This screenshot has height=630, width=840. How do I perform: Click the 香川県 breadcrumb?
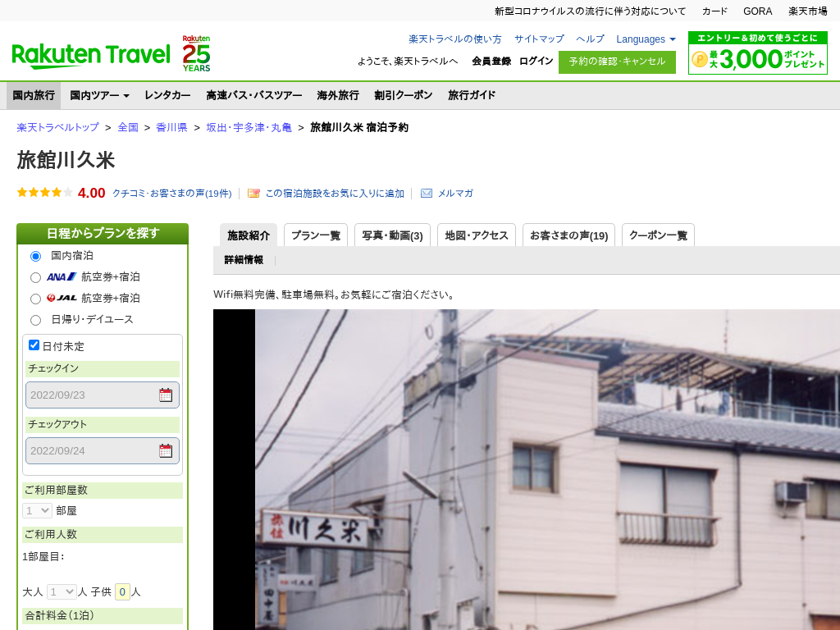click(x=171, y=127)
